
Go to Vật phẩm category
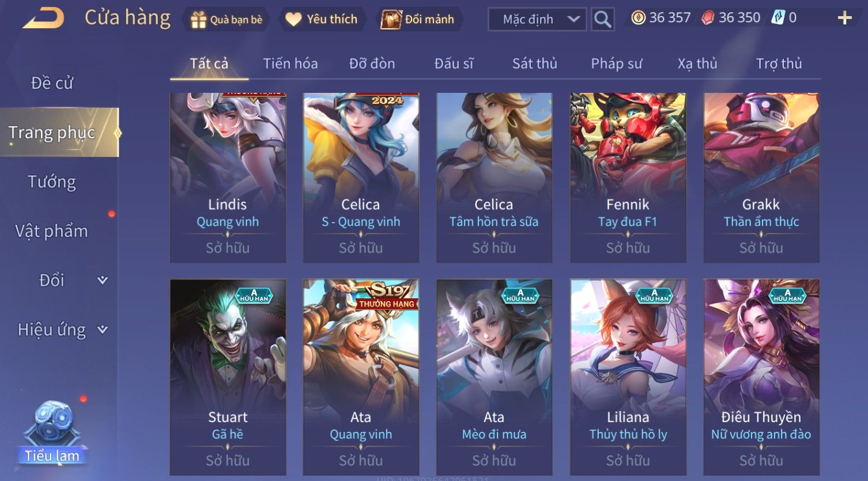tap(52, 231)
